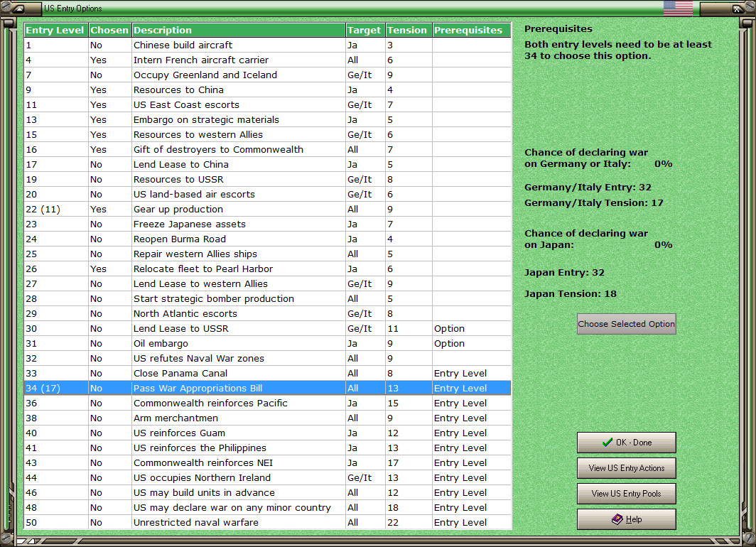Select Gift of destroyers to Commonwealth

(x=268, y=149)
